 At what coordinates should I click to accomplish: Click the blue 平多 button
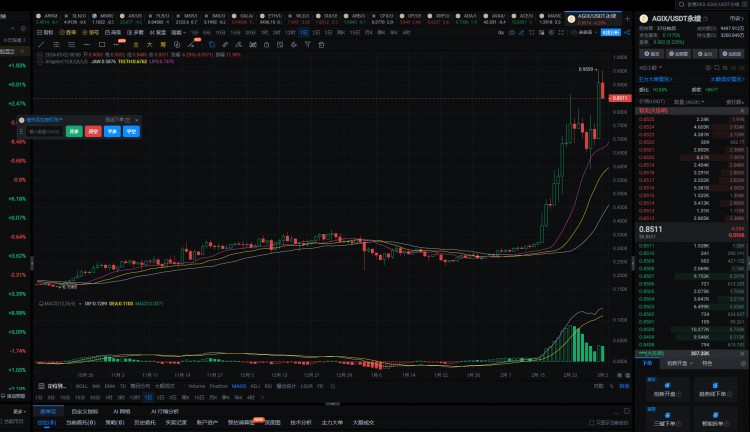(x=112, y=131)
